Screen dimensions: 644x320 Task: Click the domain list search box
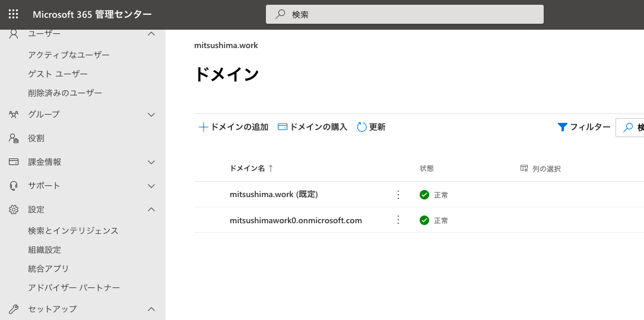630,128
